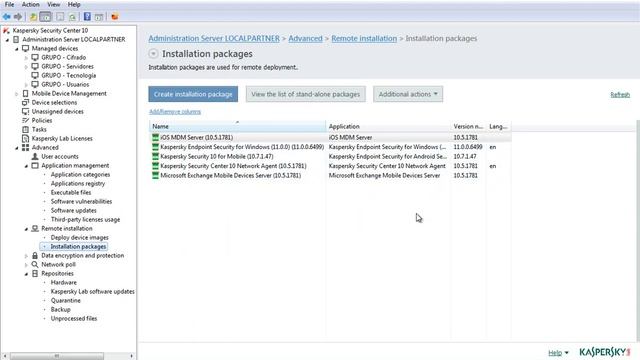
Task: Open the File menu
Action: (x=9, y=4)
